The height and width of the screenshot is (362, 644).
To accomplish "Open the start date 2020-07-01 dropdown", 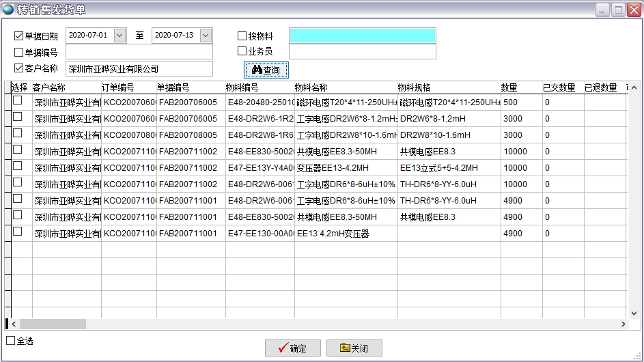I will pos(120,35).
